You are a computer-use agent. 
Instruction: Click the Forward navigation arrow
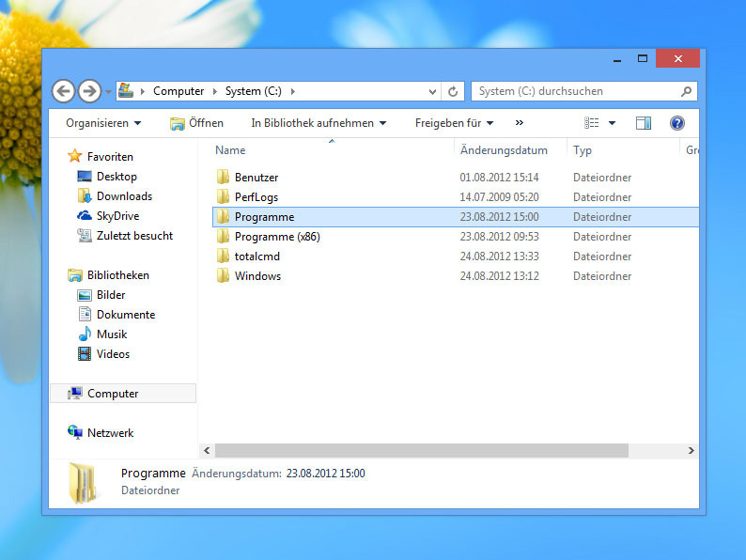tap(89, 91)
